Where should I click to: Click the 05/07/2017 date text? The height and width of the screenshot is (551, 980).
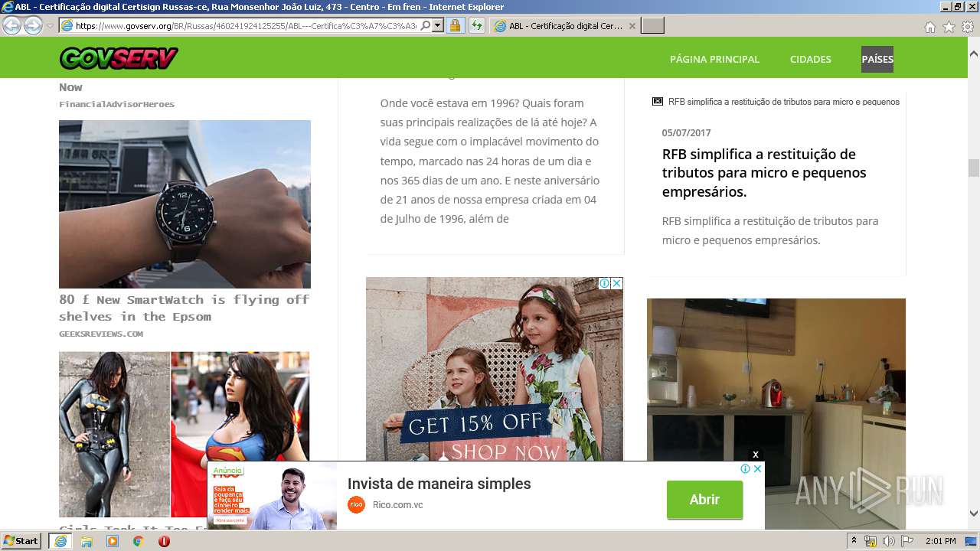click(687, 133)
